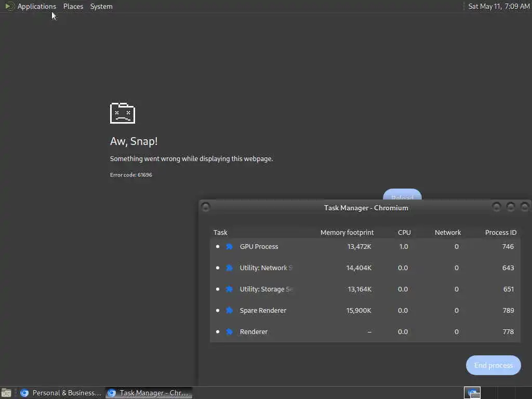Open the Applications menu

[x=37, y=6]
